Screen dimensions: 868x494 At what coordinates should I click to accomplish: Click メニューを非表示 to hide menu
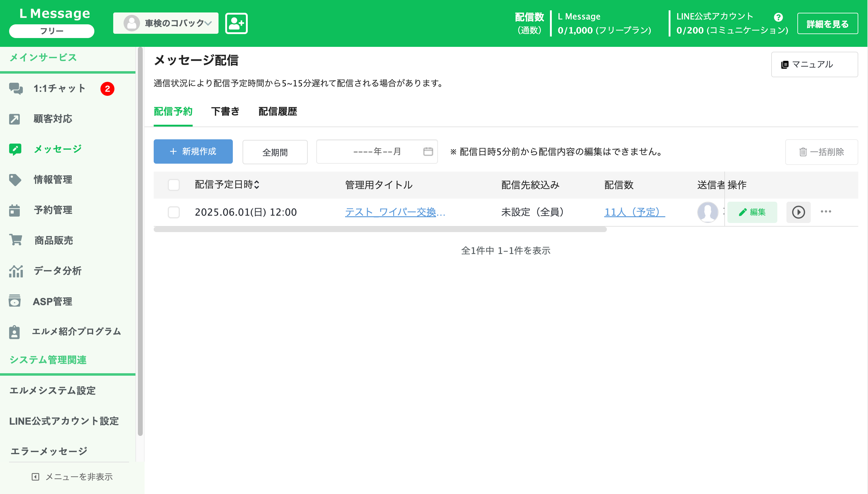[x=72, y=477]
